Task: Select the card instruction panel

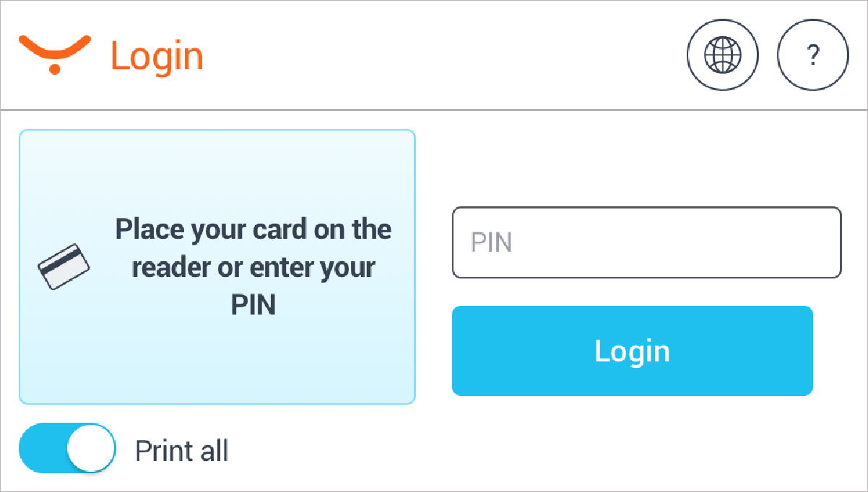Action: 217,267
